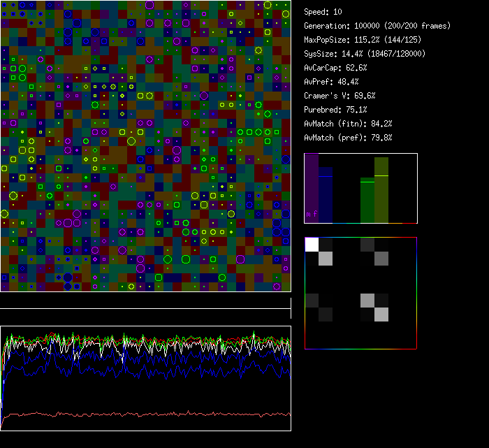Click the large magenta circle at grid's top edge
Viewport: 489px width, 448px height.
149,5
